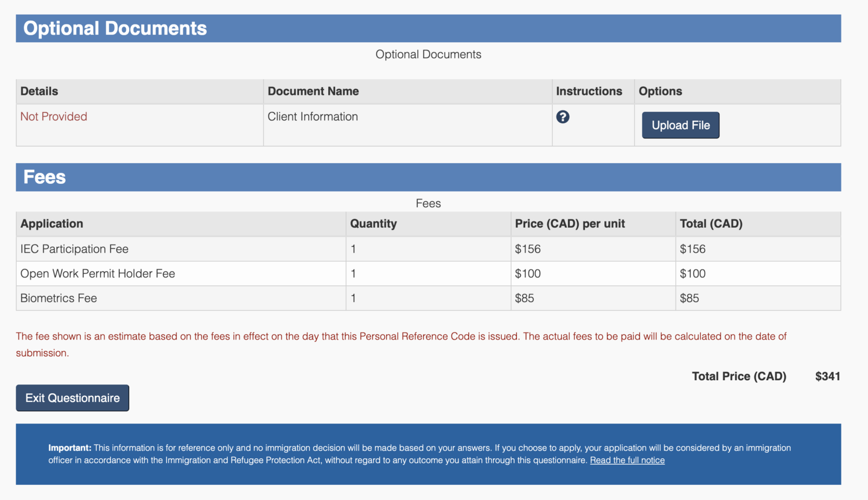This screenshot has height=500, width=868.
Task: Click the Quantity column header in Fees
Action: (x=373, y=224)
